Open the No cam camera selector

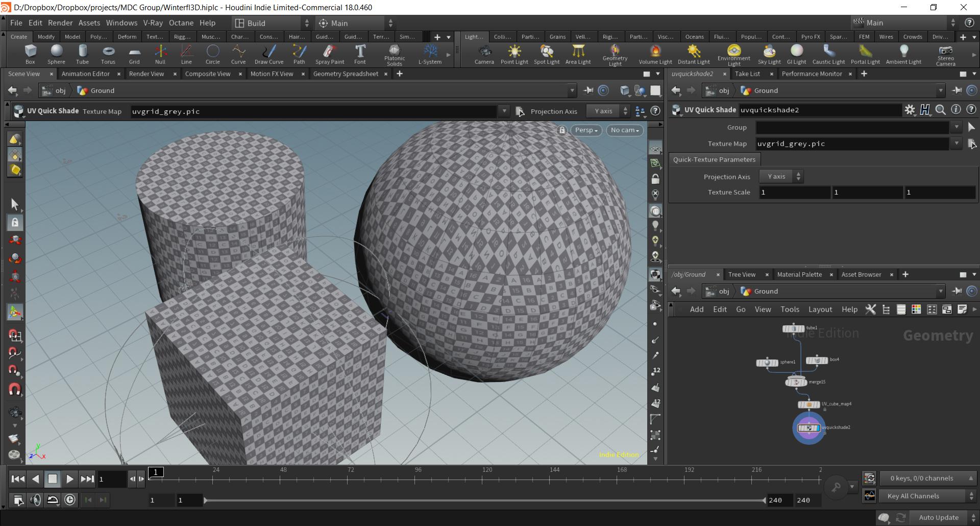pos(624,130)
